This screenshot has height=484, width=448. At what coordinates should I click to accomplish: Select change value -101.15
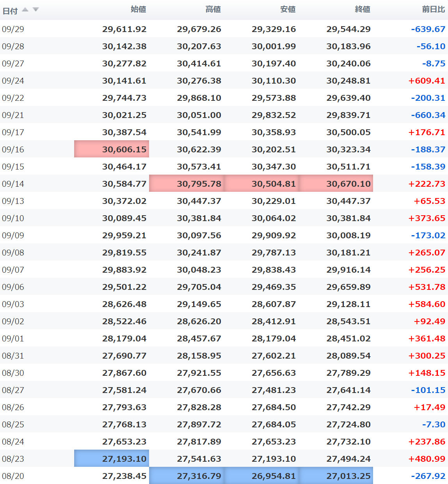click(x=428, y=390)
